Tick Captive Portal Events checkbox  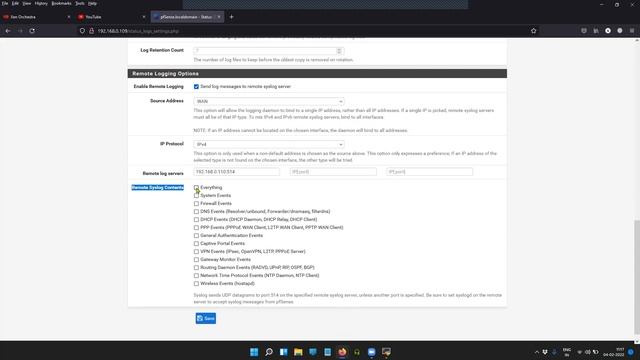tap(196, 243)
